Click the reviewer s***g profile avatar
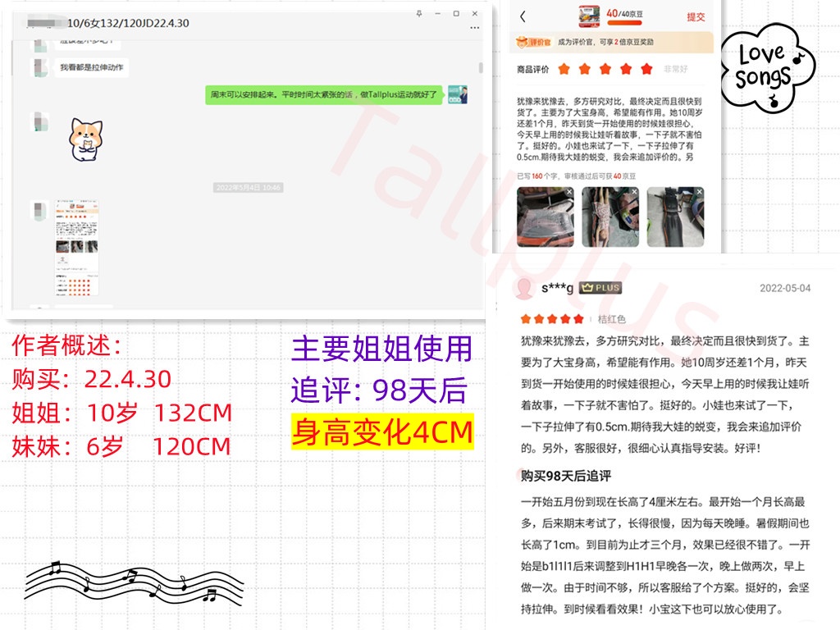Viewport: 840px width, 630px height. [x=523, y=288]
